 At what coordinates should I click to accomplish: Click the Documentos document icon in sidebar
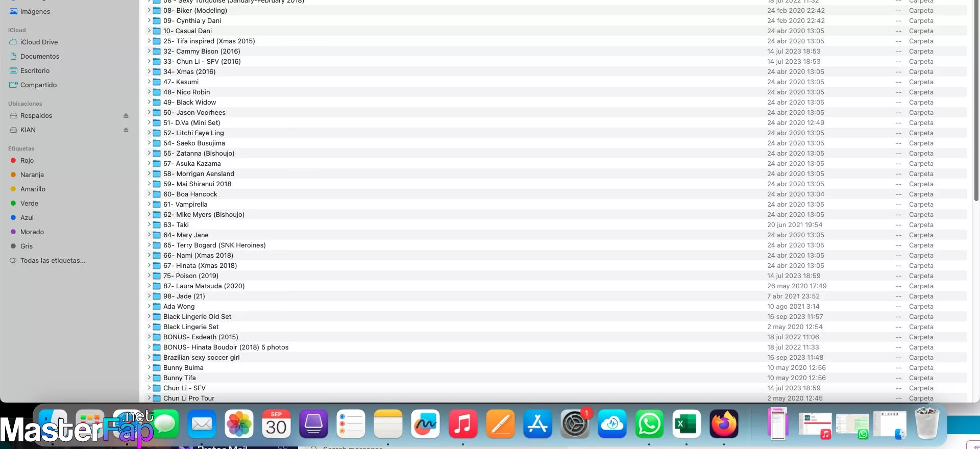click(14, 56)
